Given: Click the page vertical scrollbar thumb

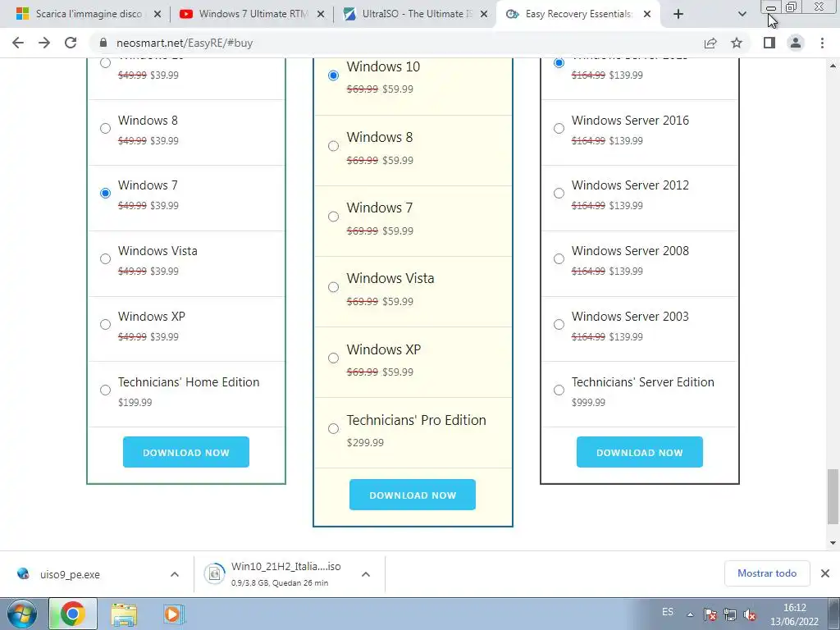Looking at the screenshot, I should (x=833, y=496).
